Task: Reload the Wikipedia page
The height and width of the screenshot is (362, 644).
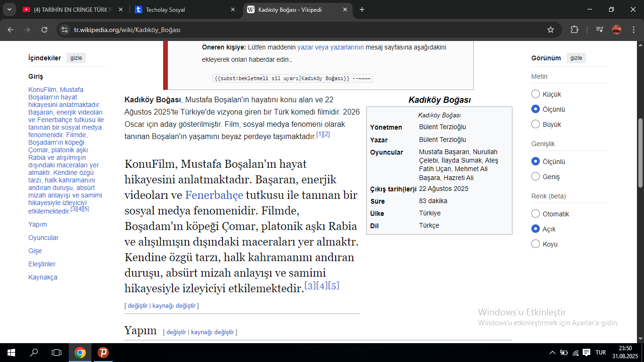Action: (x=44, y=30)
